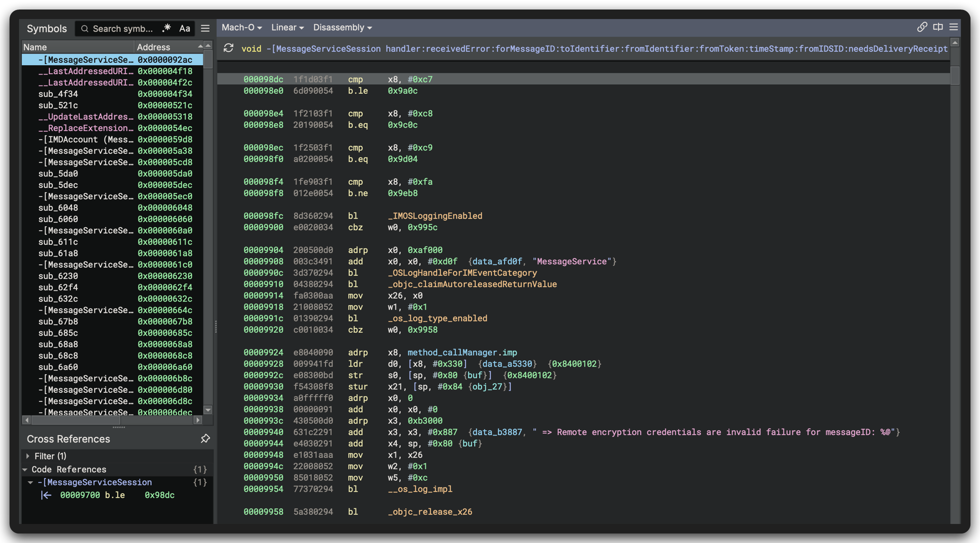Screen dimensions: 980x543
Task: Click cbz target 0x9958
Action: pyautogui.click(x=423, y=330)
